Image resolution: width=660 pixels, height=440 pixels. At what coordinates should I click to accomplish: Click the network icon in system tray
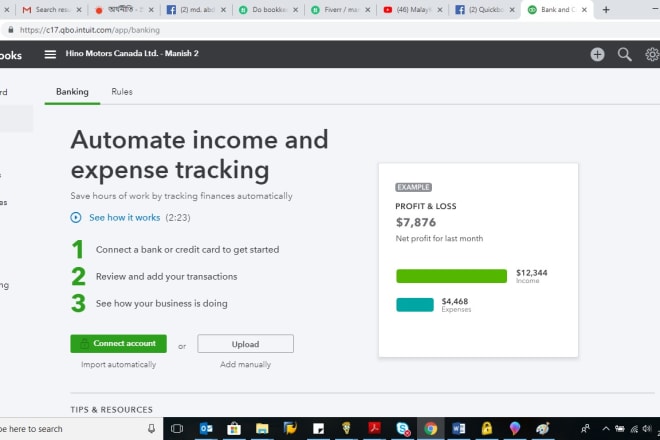633,429
